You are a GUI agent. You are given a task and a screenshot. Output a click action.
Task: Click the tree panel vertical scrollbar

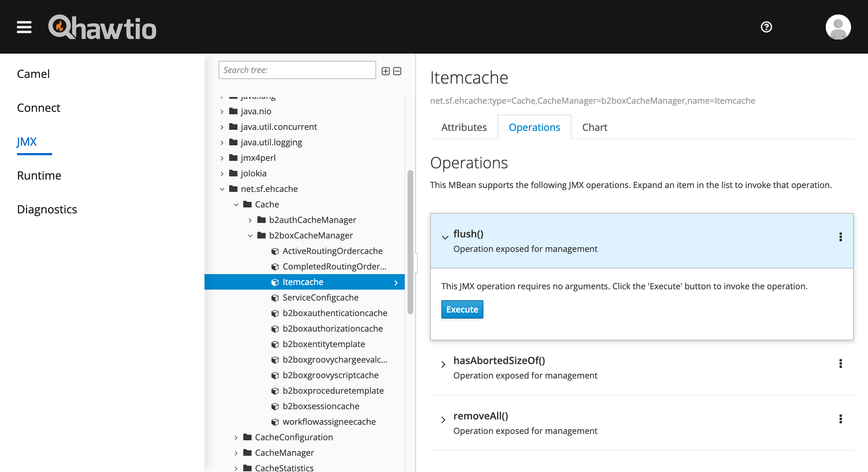[x=410, y=242]
